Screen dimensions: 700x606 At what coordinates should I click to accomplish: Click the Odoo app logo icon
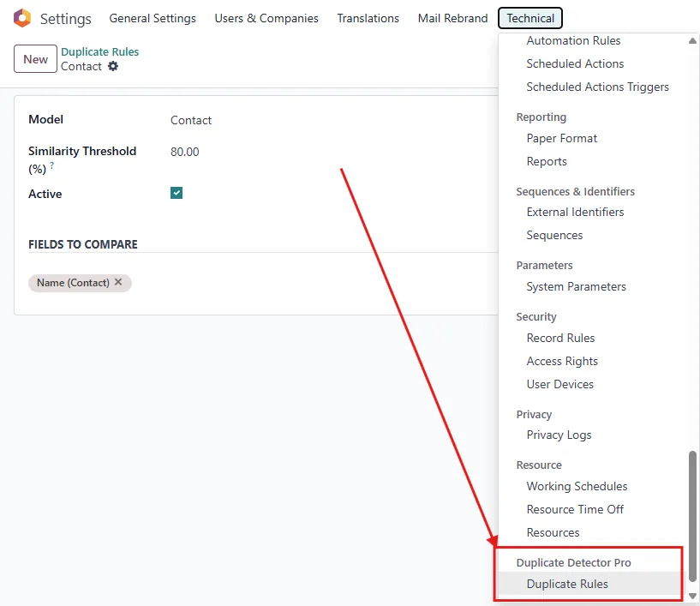pyautogui.click(x=22, y=18)
